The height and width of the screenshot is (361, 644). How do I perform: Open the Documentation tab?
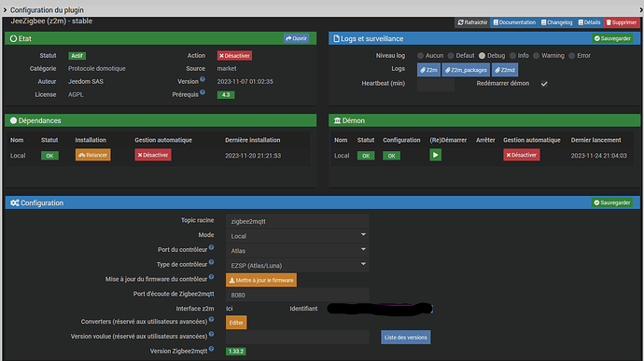click(x=514, y=22)
